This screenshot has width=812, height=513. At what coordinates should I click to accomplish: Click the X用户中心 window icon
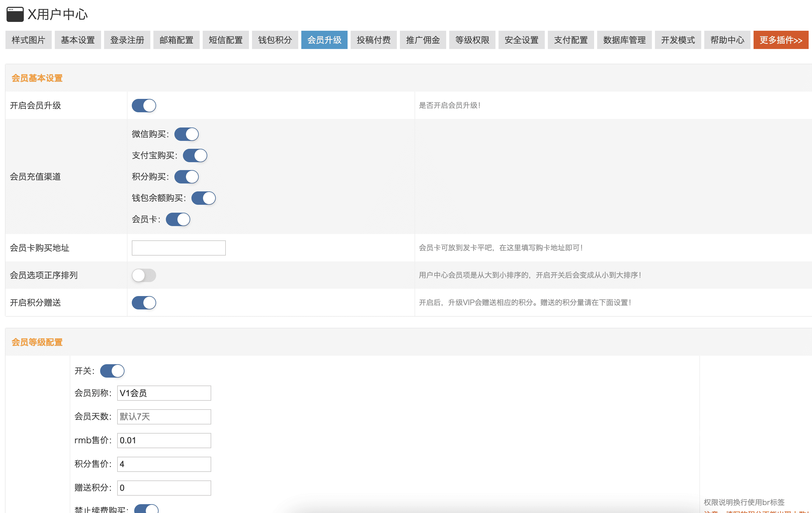click(15, 14)
